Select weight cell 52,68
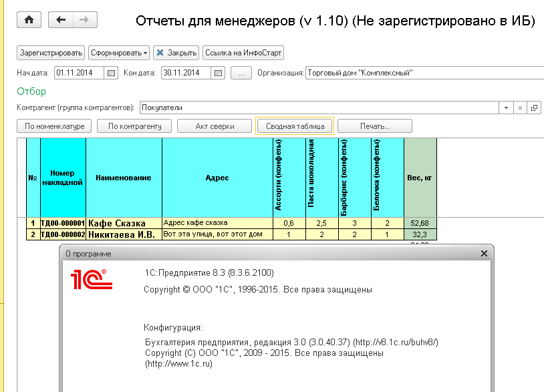 [420, 223]
